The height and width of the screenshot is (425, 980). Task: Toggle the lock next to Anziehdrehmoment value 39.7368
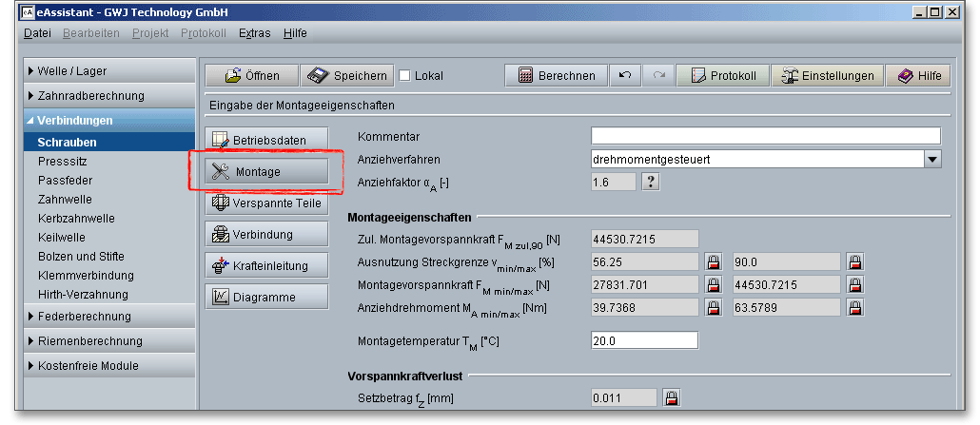point(713,307)
